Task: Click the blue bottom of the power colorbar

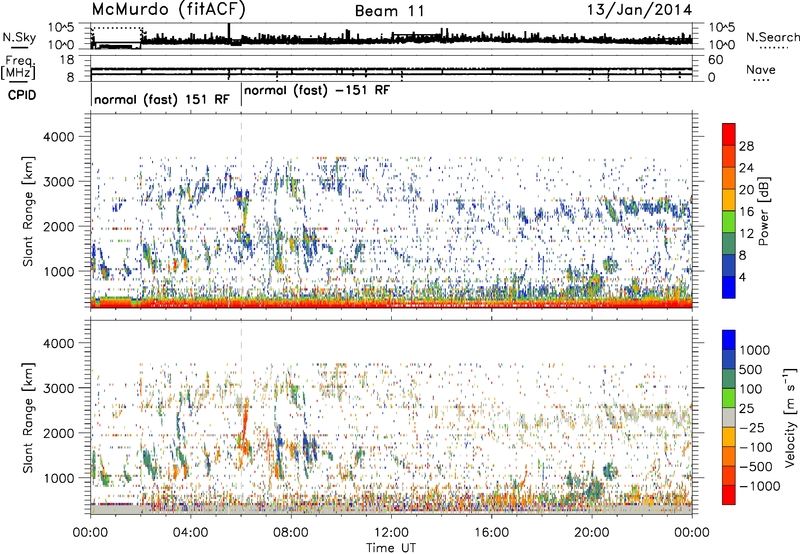Action: [729, 287]
